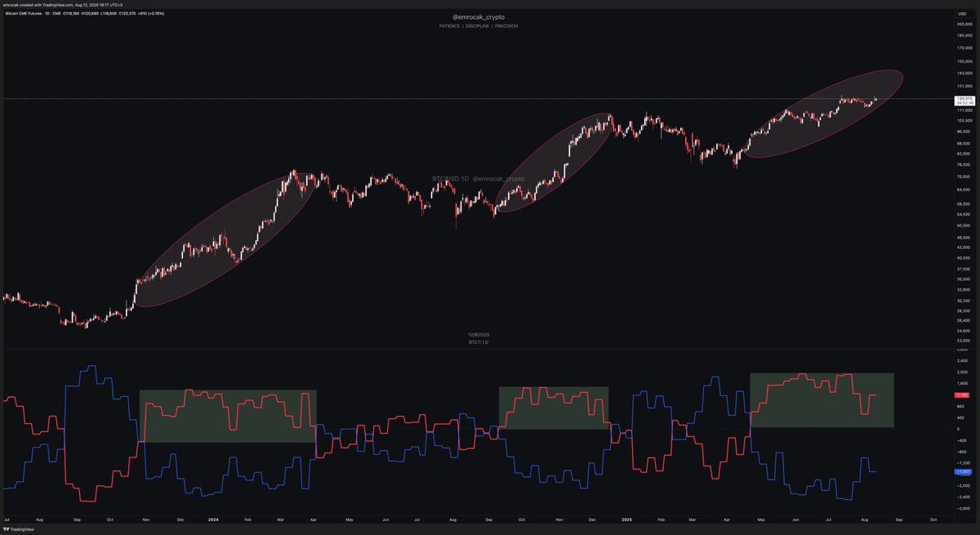
Task: Click the 170,000 price axis label
Action: coord(964,47)
